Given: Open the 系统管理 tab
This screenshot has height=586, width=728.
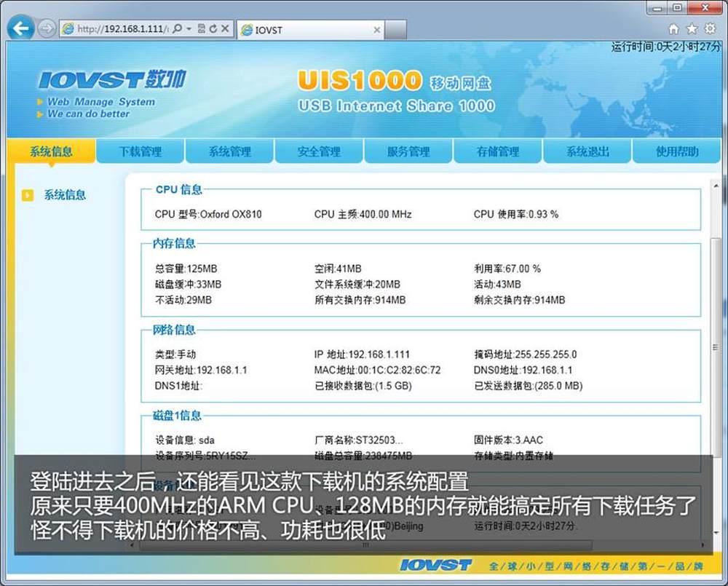Looking at the screenshot, I should tap(229, 151).
